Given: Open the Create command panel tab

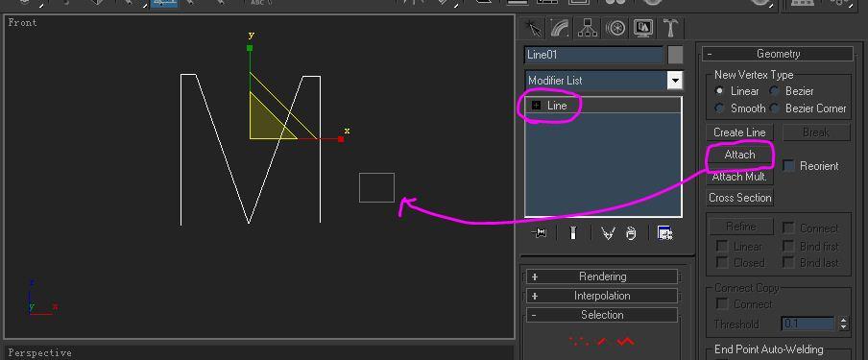Looking at the screenshot, I should click(533, 28).
